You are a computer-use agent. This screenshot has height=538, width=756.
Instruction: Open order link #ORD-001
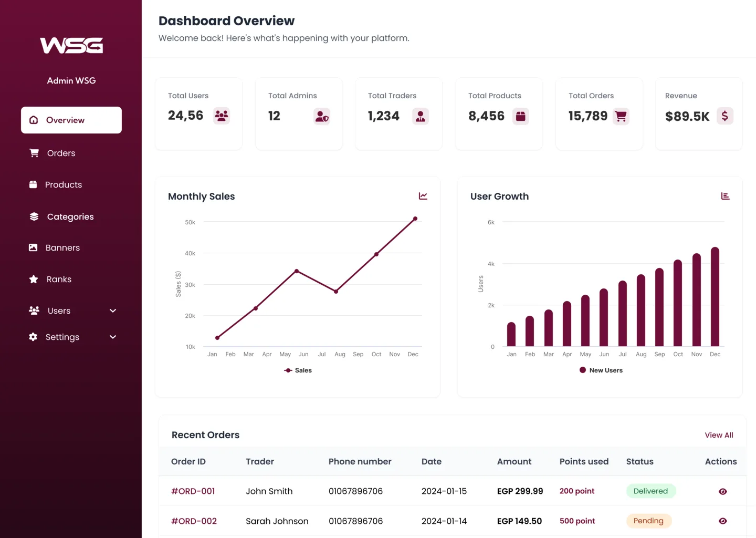tap(193, 491)
